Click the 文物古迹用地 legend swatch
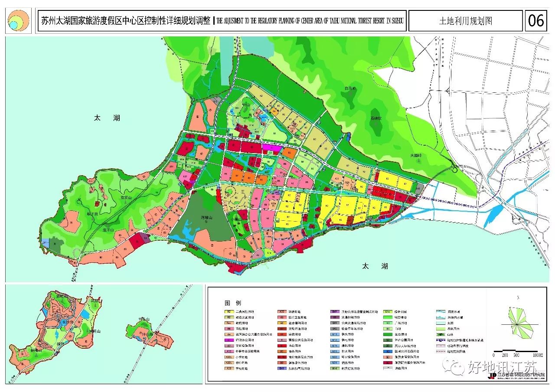The image size is (555, 392). pyautogui.click(x=282, y=329)
